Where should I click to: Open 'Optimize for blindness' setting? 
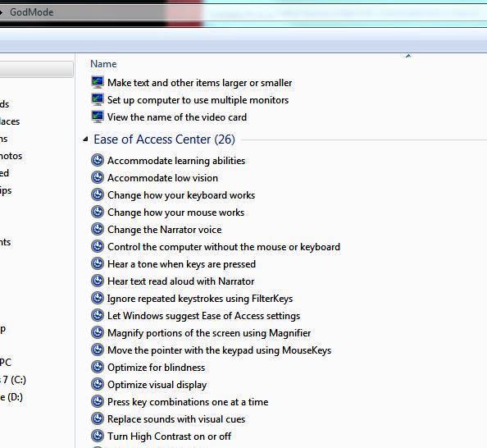point(157,368)
